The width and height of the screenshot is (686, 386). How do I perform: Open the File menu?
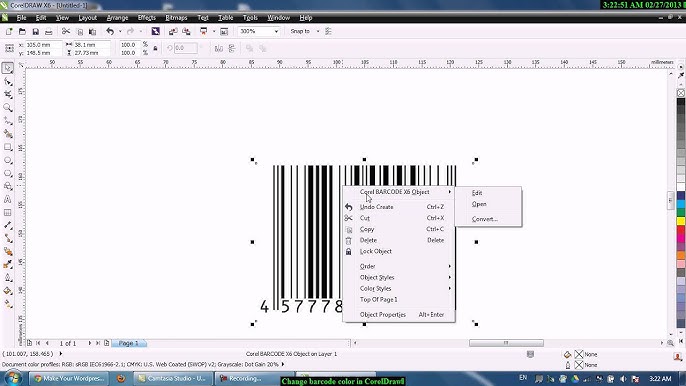21,18
